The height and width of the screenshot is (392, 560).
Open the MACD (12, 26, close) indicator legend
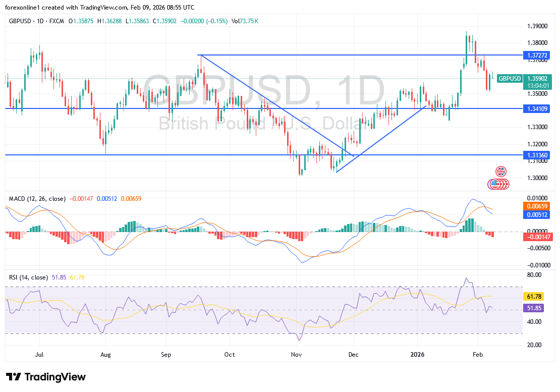37,199
